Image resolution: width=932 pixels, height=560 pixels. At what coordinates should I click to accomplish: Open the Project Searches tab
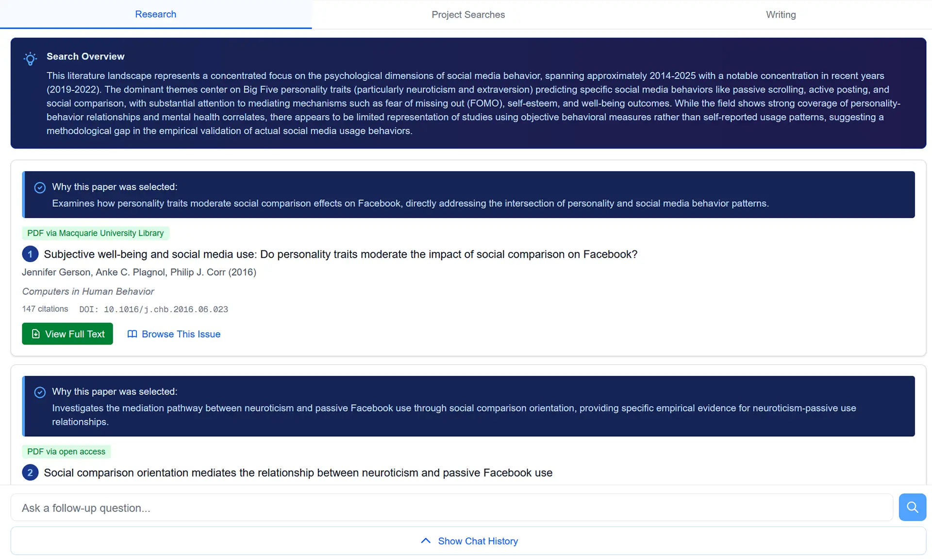point(468,15)
